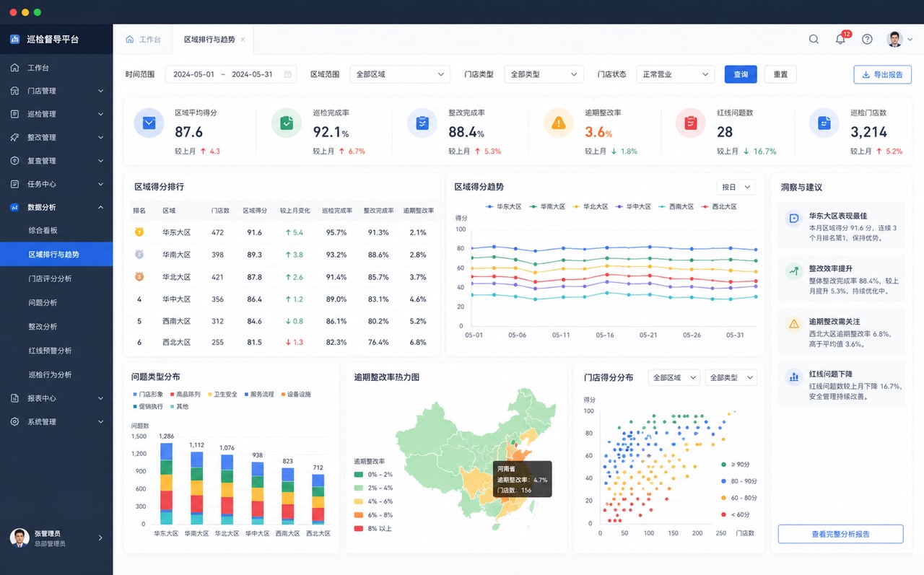Image resolution: width=924 pixels, height=575 pixels.
Task: Open 巡检行为分析 in sidebar
Action: (x=50, y=374)
